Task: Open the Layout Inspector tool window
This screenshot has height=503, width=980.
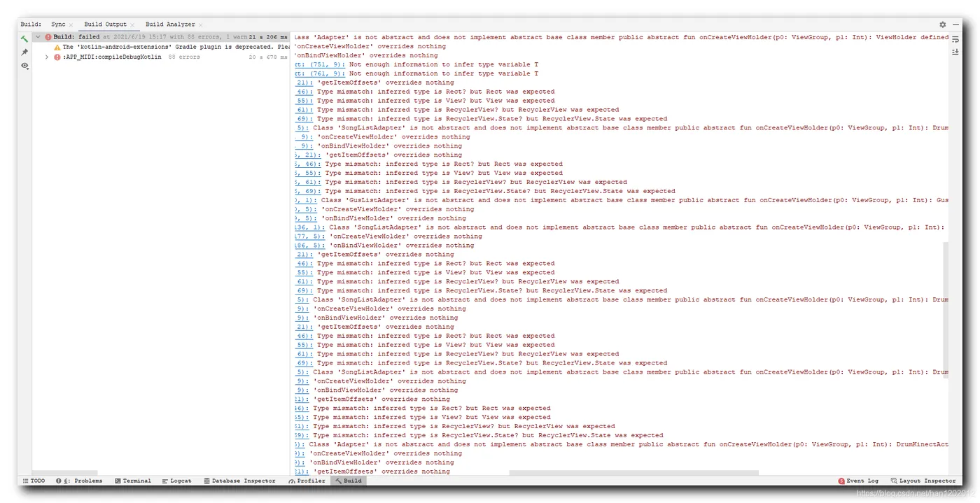Action: 923,481
